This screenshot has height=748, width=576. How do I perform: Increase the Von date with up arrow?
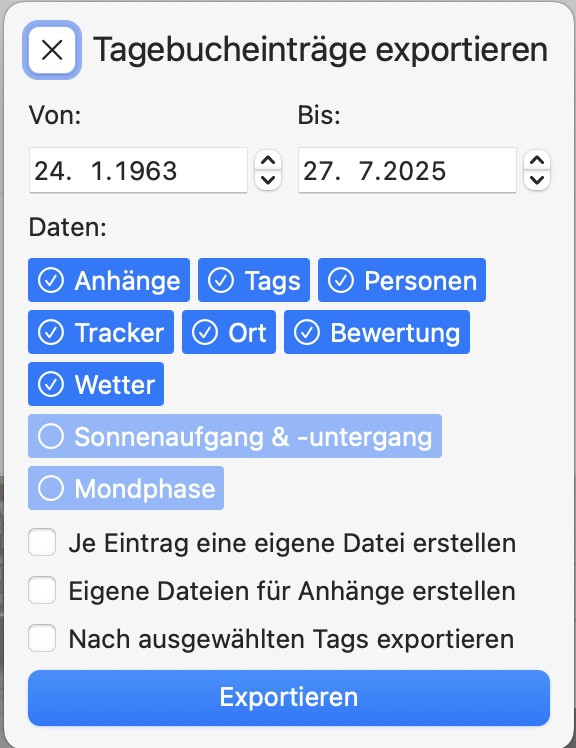268,161
